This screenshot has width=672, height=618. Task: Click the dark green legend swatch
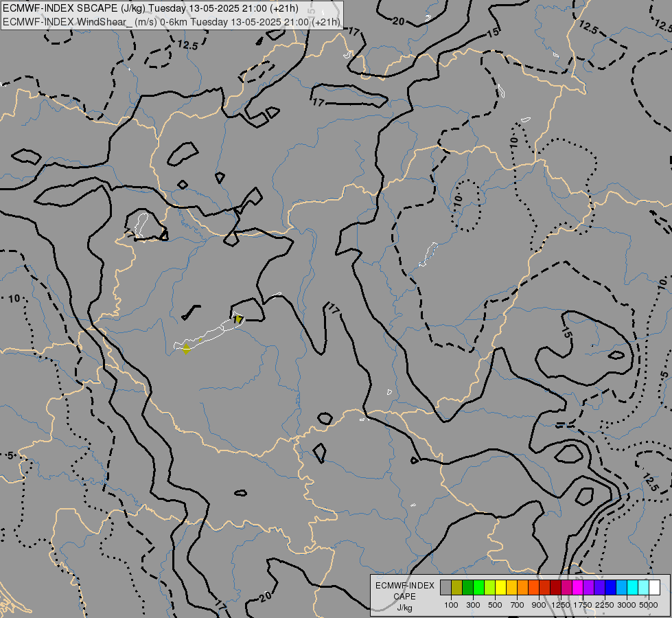(468, 587)
